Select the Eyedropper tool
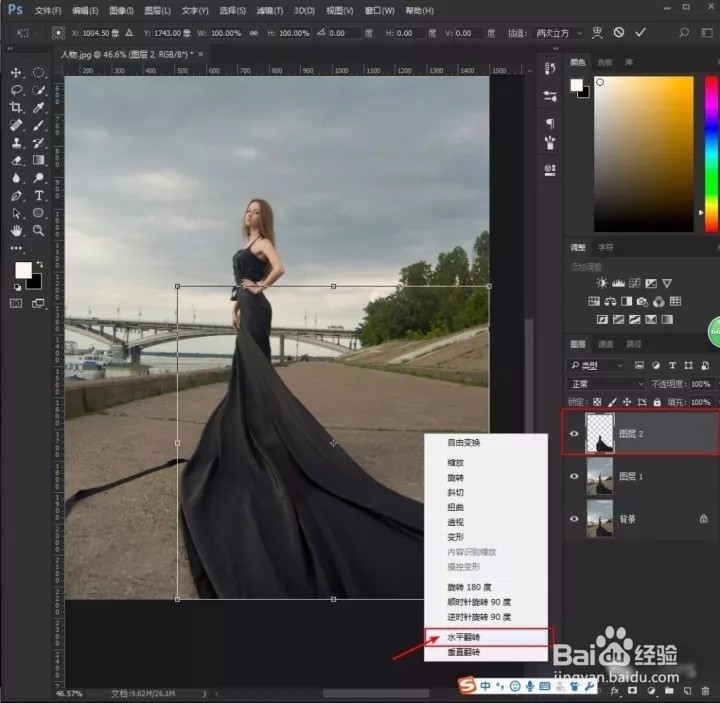This screenshot has width=720, height=703. point(39,107)
